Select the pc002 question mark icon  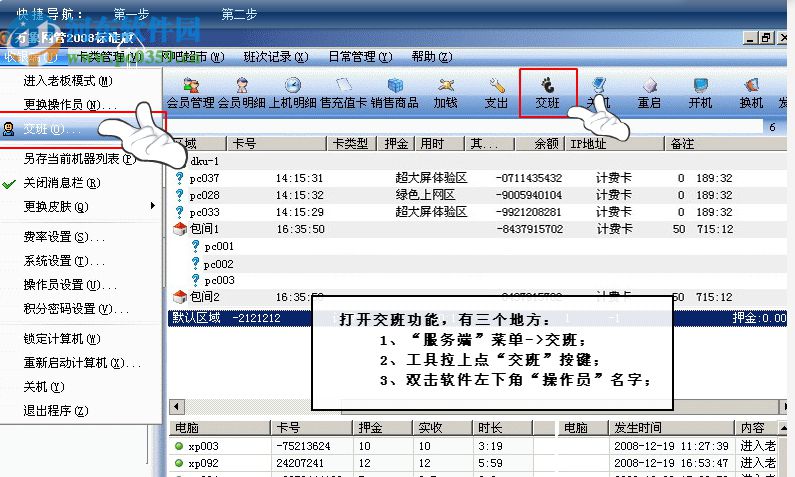tap(195, 264)
